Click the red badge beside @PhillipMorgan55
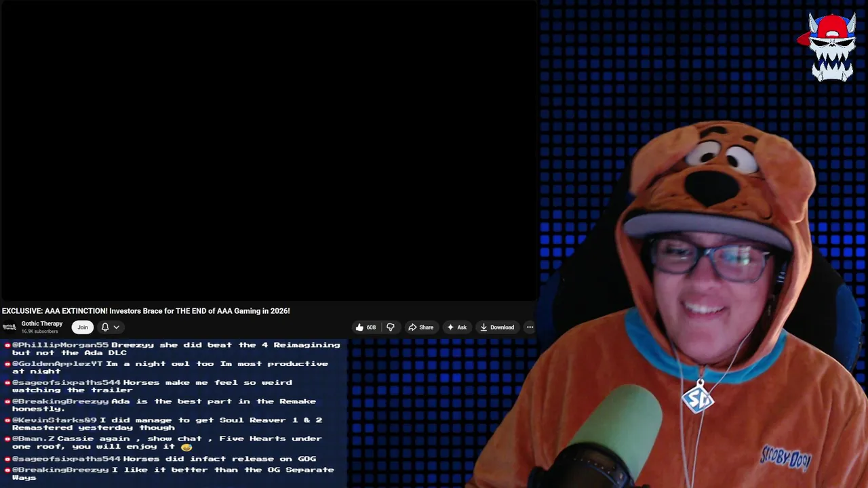Screen dimensions: 868x488 point(7,346)
